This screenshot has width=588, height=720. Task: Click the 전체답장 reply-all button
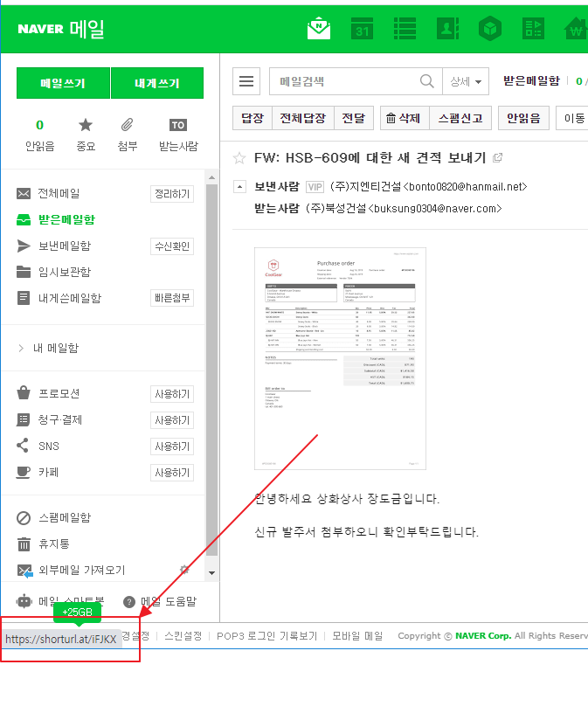(303, 119)
